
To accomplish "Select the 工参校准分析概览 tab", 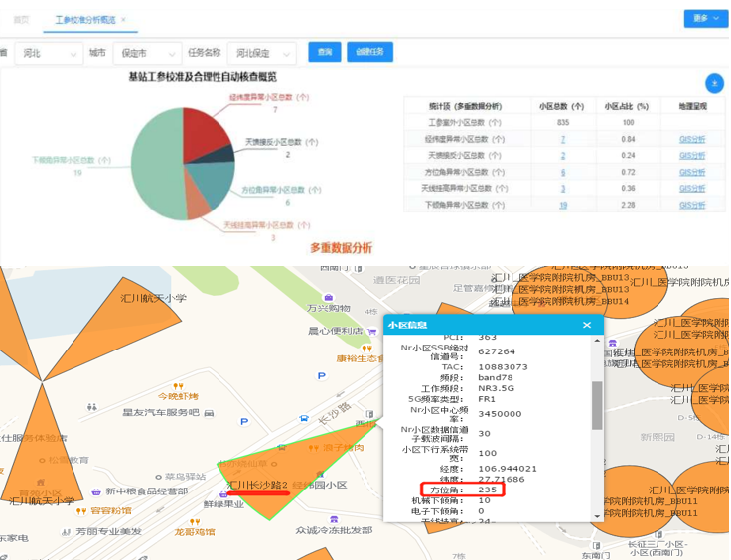I will point(85,20).
